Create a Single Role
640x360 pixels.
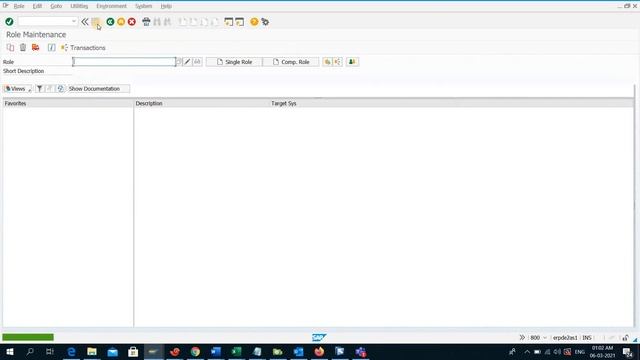point(234,62)
